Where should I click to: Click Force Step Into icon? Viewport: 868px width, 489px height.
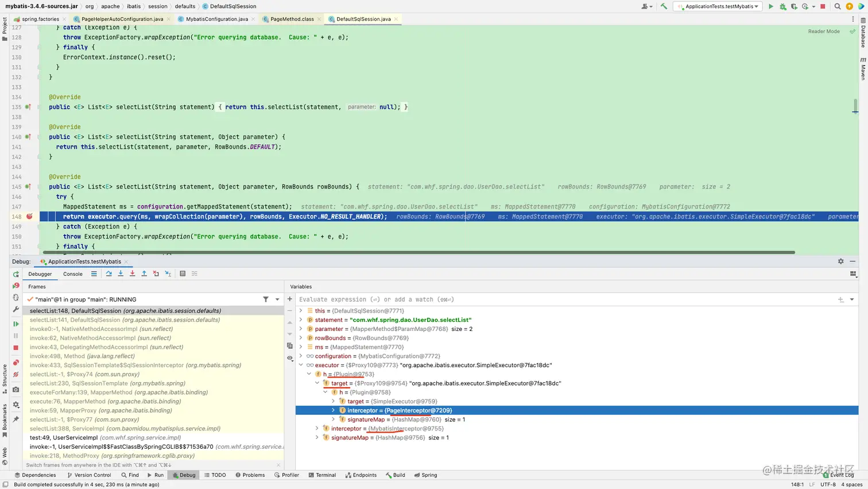coord(132,274)
